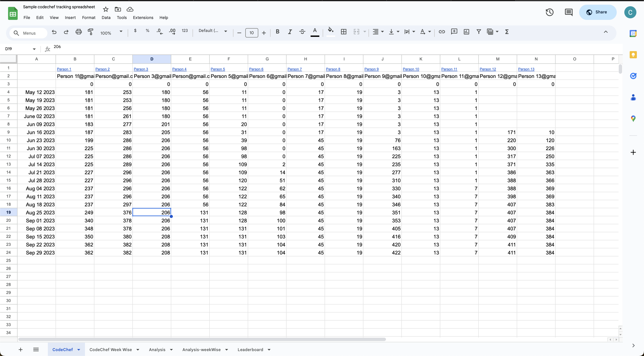This screenshot has height=356, width=644.
Task: Open text wrapping dropdown
Action: tap(410, 32)
